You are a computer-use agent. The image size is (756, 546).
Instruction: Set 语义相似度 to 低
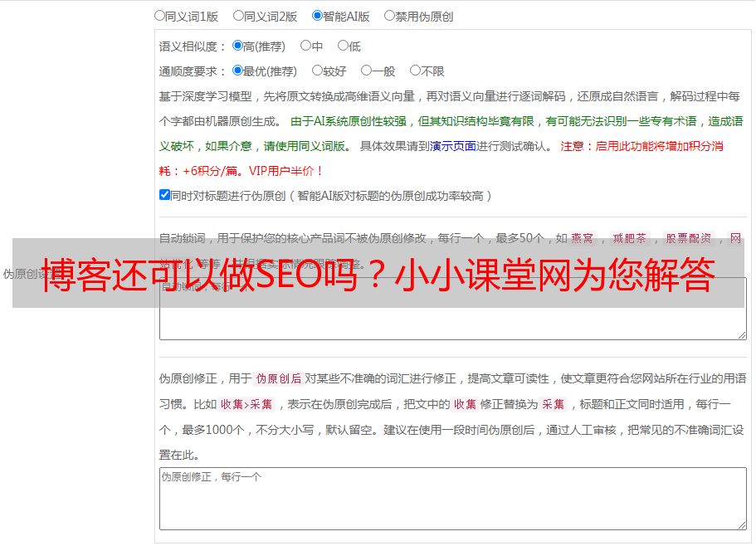[x=343, y=46]
